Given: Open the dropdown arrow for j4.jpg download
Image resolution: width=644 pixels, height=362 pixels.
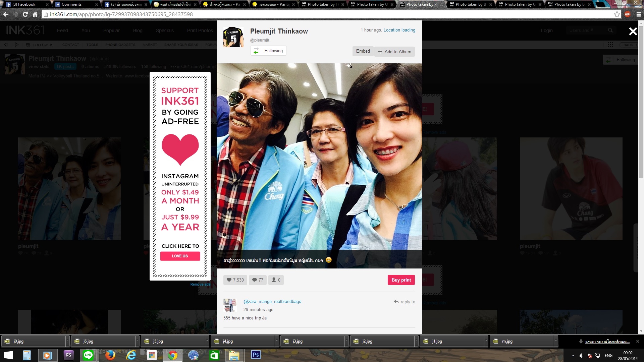Looking at the screenshot, I should pyautogui.click(x=277, y=341).
